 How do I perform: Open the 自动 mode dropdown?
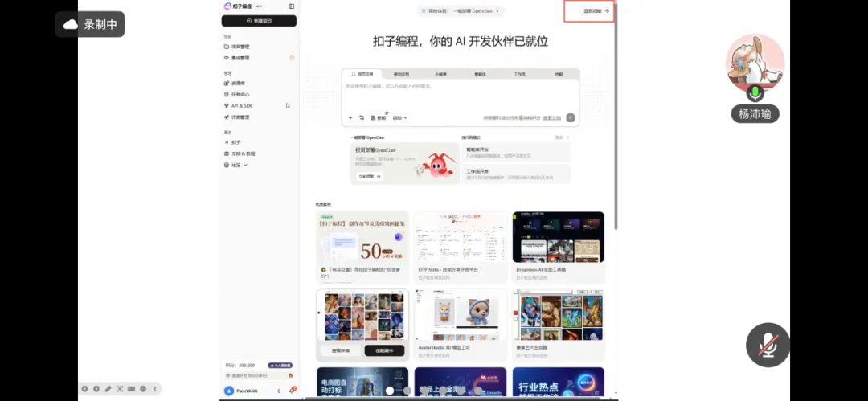point(400,117)
